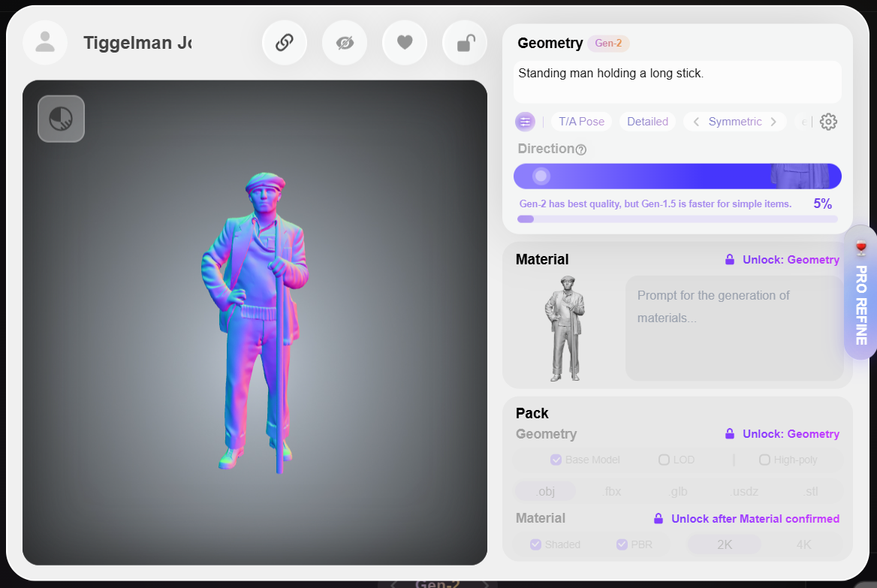Open the Gen-2 model version selector
The width and height of the screenshot is (877, 588).
pyautogui.click(x=608, y=44)
